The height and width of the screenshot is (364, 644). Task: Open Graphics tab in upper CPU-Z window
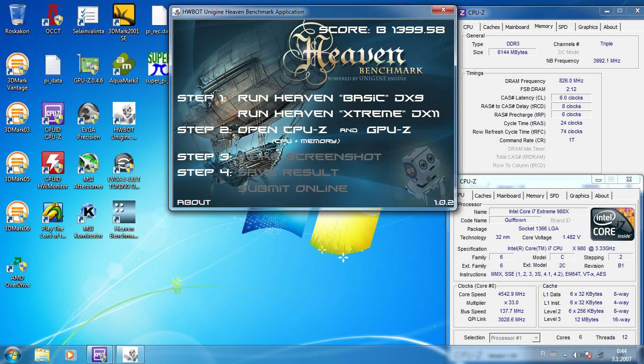pos(588,27)
